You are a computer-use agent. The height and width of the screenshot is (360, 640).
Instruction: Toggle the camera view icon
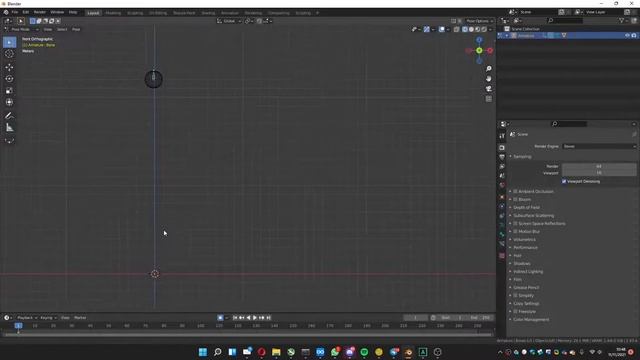489,89
